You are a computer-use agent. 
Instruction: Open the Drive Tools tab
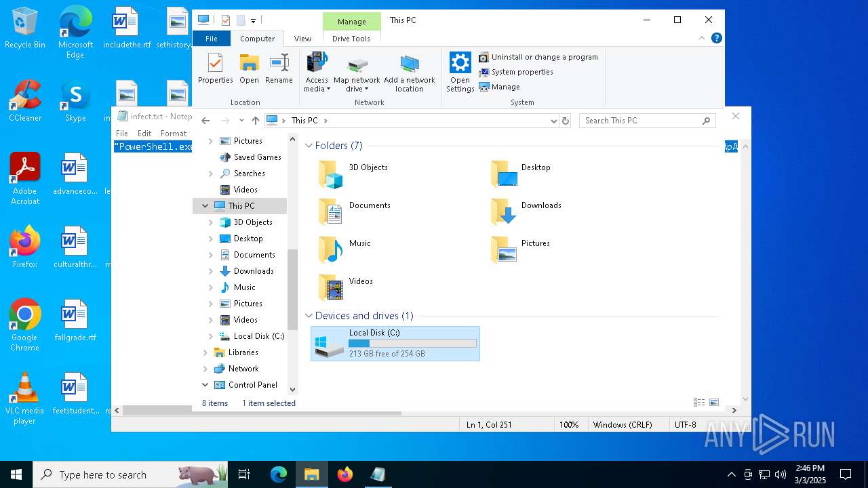[x=351, y=39]
